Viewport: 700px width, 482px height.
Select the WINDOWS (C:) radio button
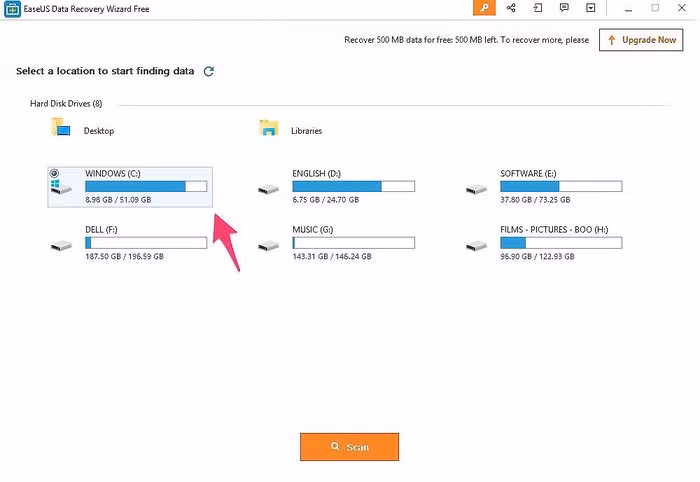click(x=54, y=173)
